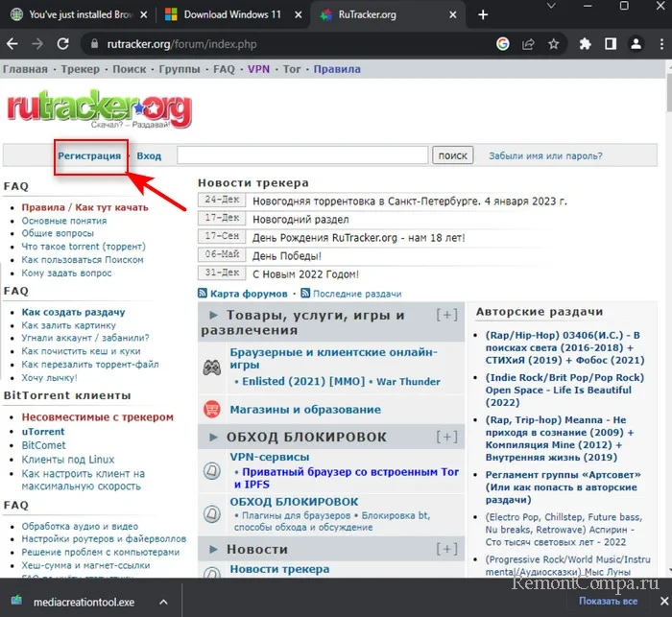
Task: Open uTorrent client link
Action: (x=43, y=432)
